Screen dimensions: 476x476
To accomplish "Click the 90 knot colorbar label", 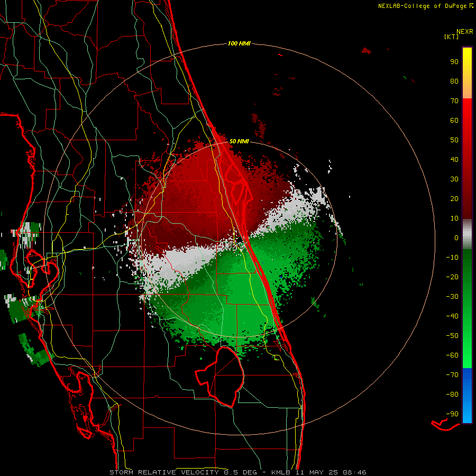I will pos(454,62).
